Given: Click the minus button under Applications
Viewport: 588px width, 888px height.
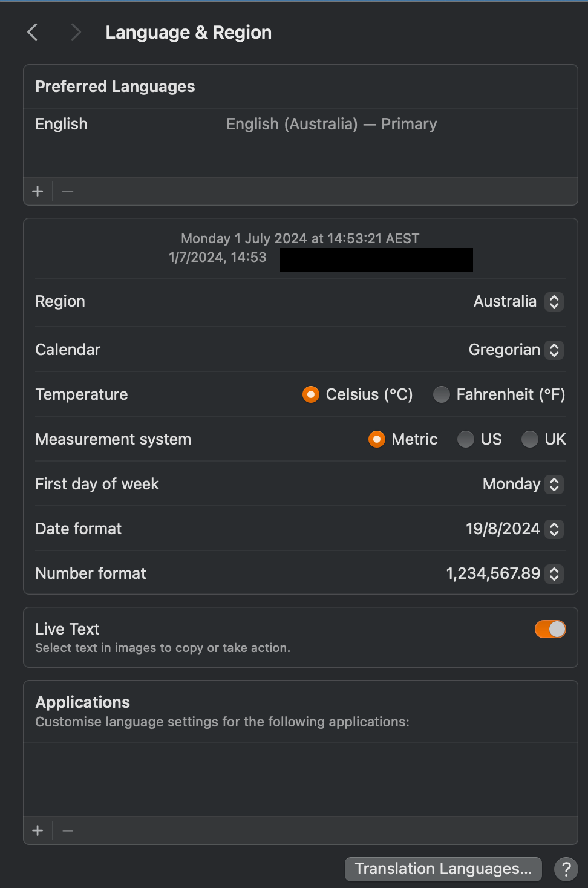Looking at the screenshot, I should coord(68,831).
